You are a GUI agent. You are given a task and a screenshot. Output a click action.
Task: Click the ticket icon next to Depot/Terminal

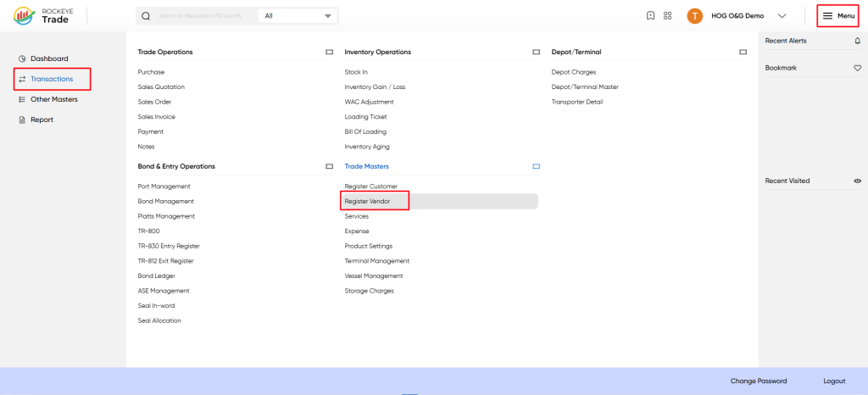(743, 52)
